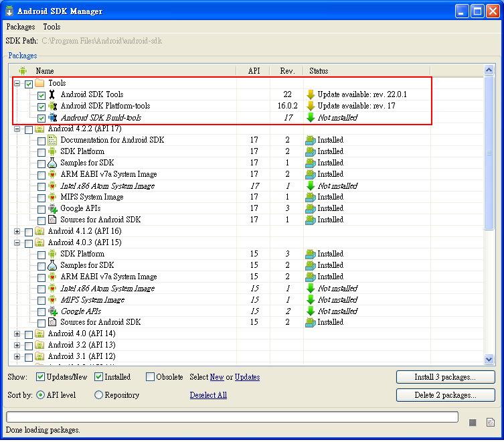
Task: Check the API 17 Intel x86 Atom System Image checkbox
Action: 41,187
